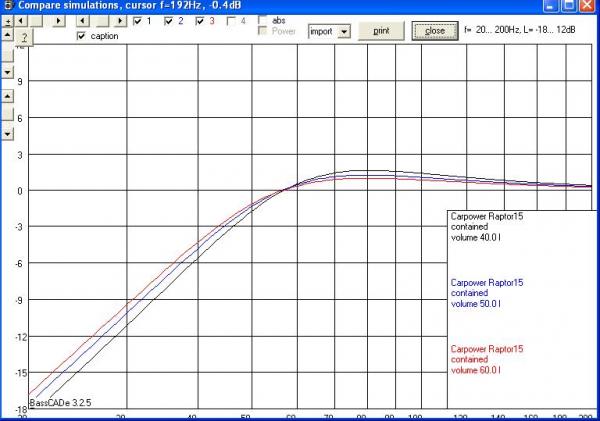
Task: Click the close button in toolbar
Action: [x=435, y=30]
